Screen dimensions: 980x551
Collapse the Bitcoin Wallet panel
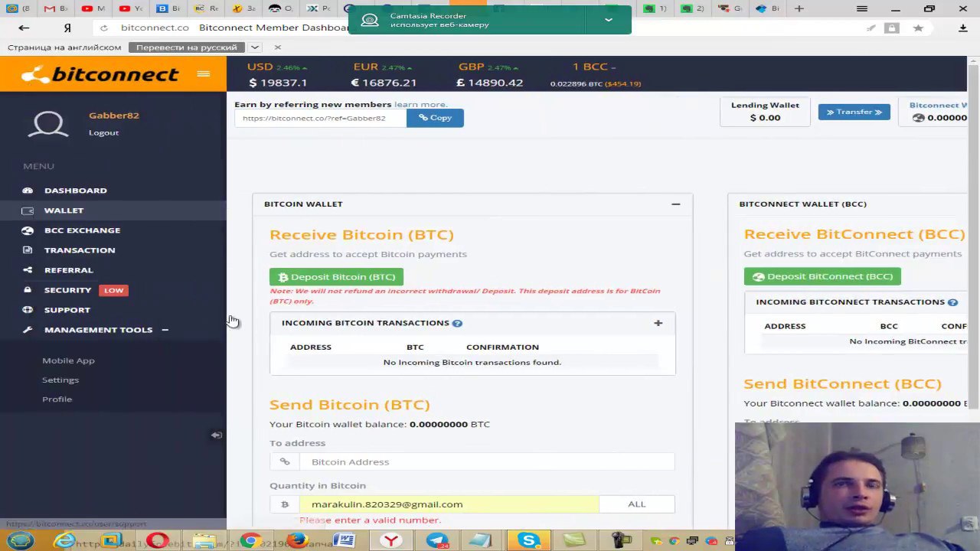675,204
